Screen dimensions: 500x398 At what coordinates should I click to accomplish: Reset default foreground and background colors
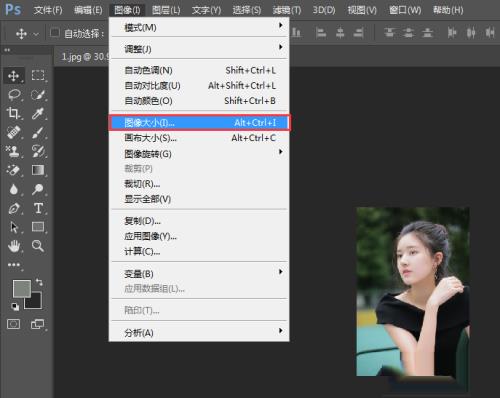15,306
